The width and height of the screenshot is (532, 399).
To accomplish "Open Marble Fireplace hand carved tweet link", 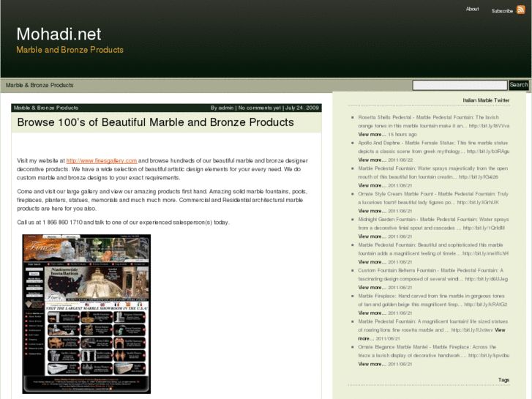I will 485,305.
